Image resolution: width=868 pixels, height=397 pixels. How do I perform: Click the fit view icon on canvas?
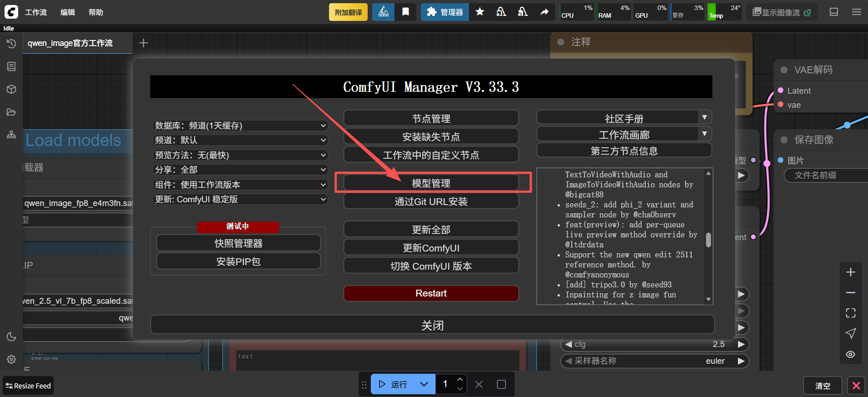tap(850, 313)
